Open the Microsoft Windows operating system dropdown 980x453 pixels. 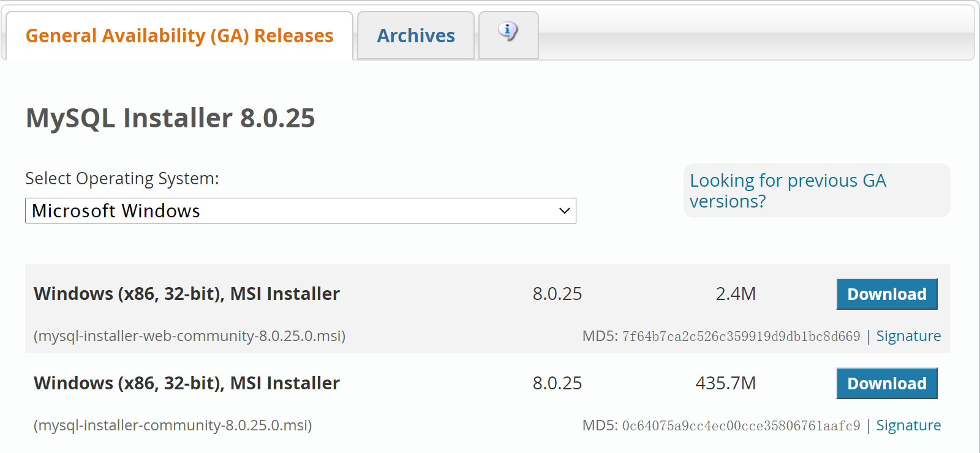tap(301, 211)
